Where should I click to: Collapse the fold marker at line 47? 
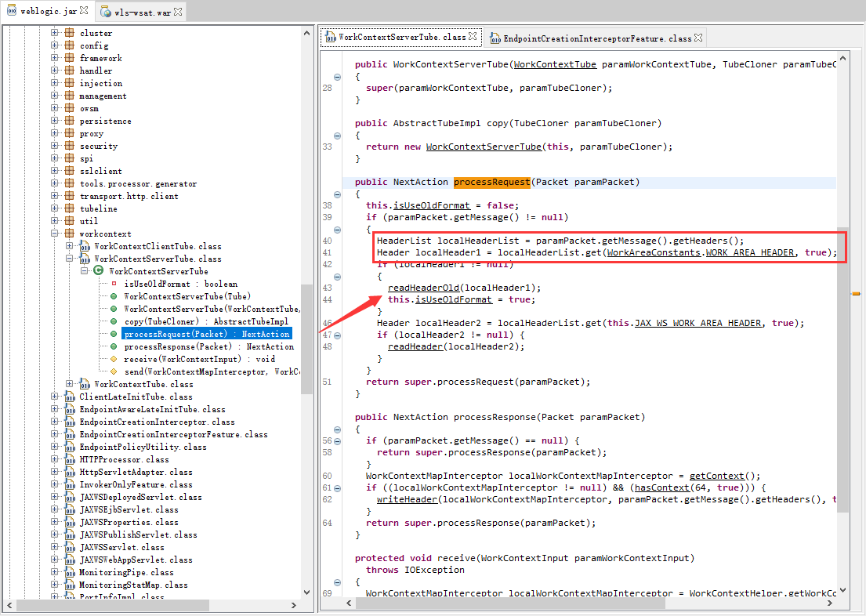338,335
